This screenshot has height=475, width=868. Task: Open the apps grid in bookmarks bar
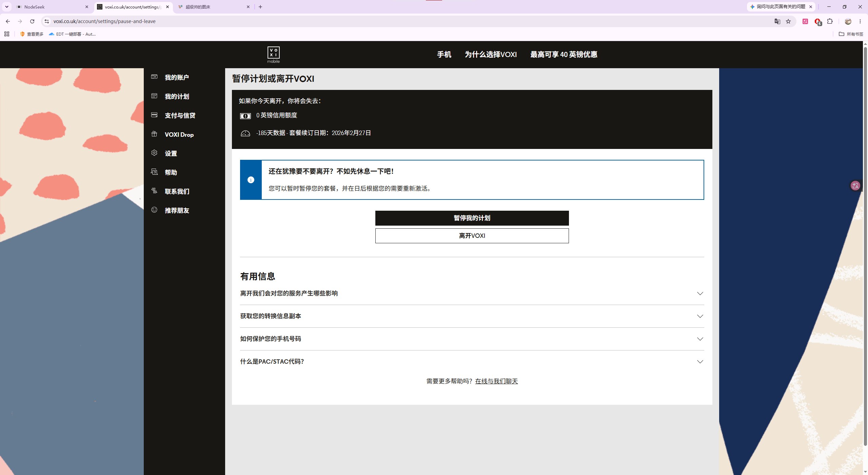coord(7,34)
